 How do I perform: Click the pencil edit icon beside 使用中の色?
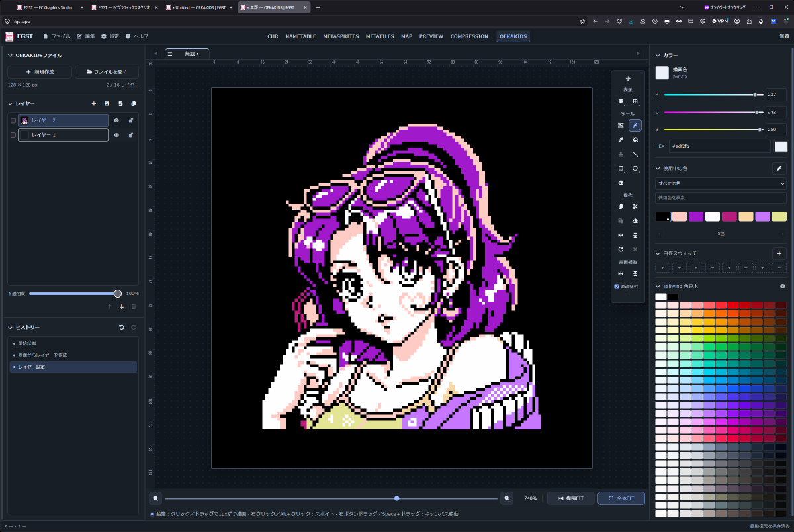pos(779,169)
